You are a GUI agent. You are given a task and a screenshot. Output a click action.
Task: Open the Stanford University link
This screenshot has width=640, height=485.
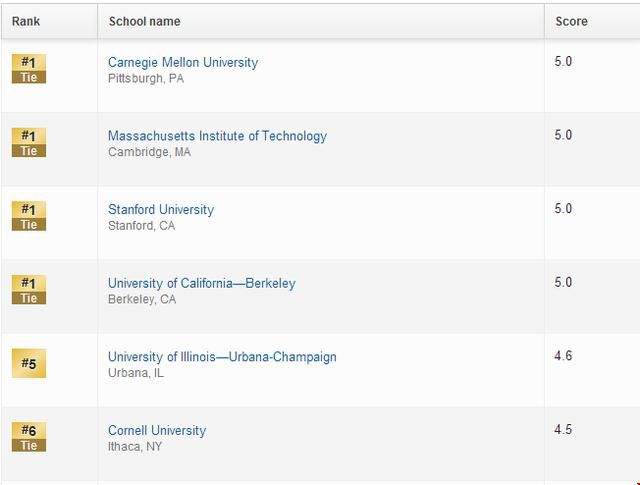pos(161,209)
